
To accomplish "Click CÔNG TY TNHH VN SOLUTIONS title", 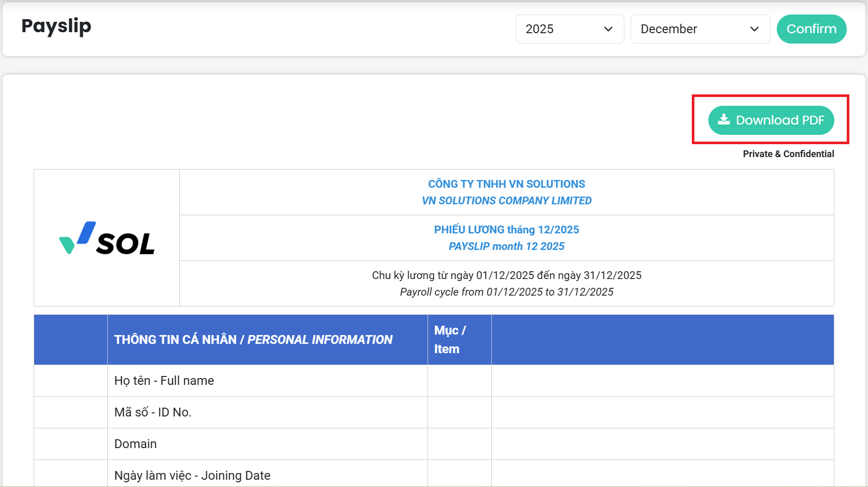I will click(506, 184).
